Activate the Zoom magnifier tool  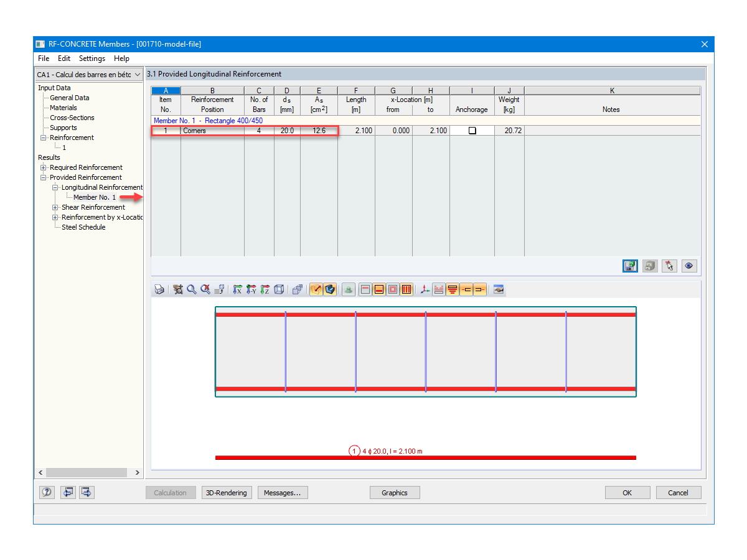[191, 289]
